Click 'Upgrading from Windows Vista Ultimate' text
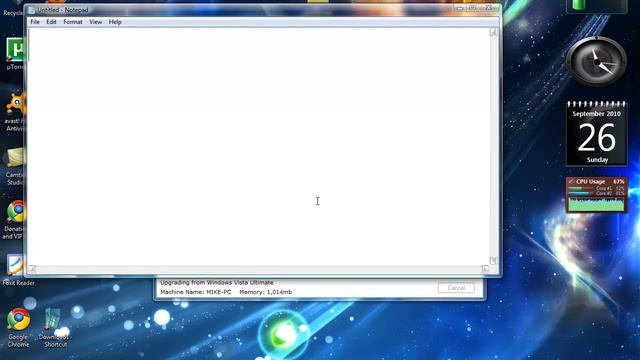Viewport: 640px width, 360px height. [217, 282]
